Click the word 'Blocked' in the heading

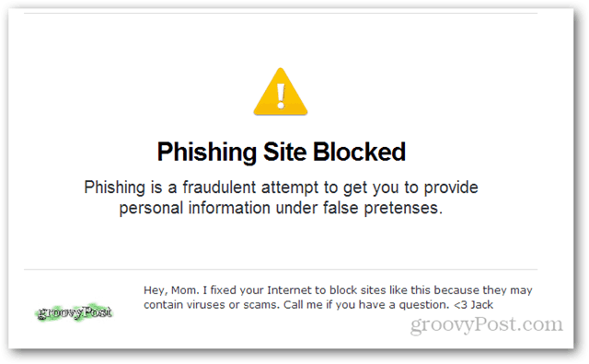(x=359, y=152)
